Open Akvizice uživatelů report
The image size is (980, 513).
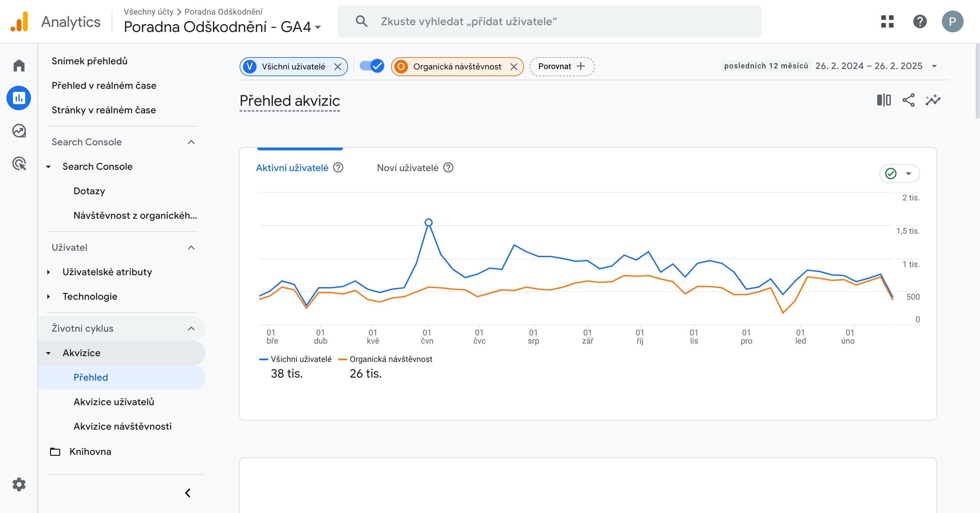pyautogui.click(x=114, y=401)
